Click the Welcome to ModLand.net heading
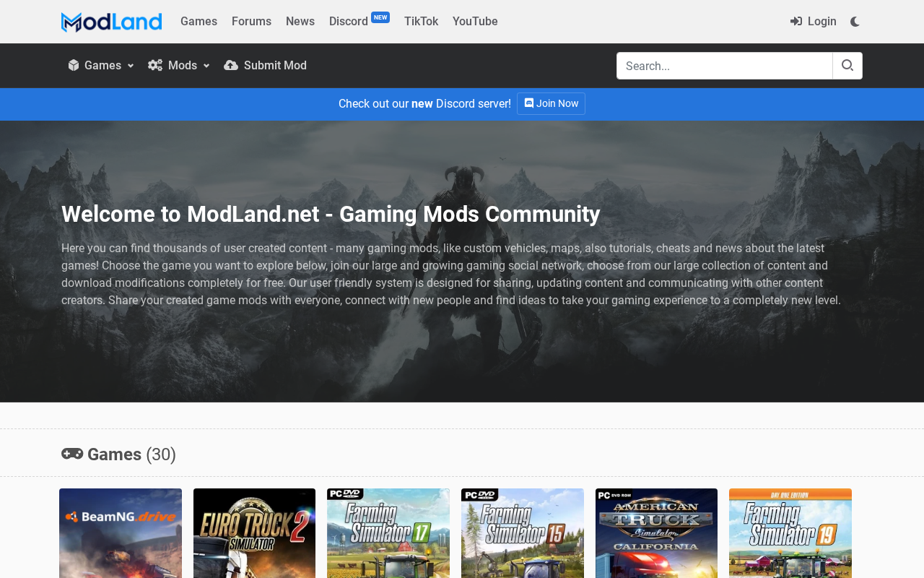Image resolution: width=924 pixels, height=578 pixels. coord(331,214)
